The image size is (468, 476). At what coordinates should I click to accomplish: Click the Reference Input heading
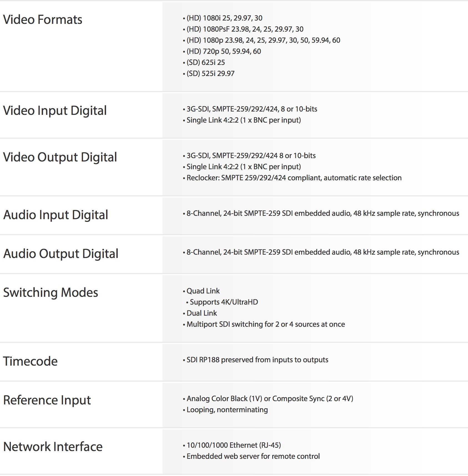pyautogui.click(x=47, y=400)
